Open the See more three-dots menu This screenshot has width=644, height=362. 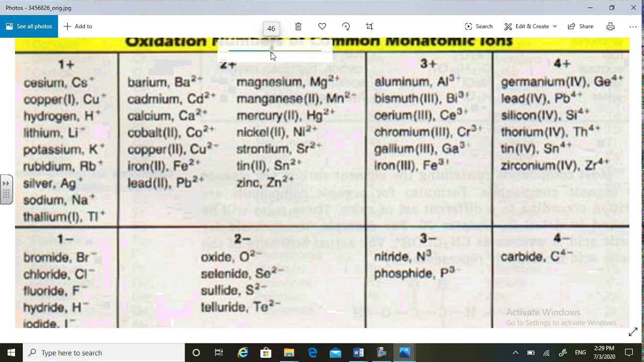633,26
